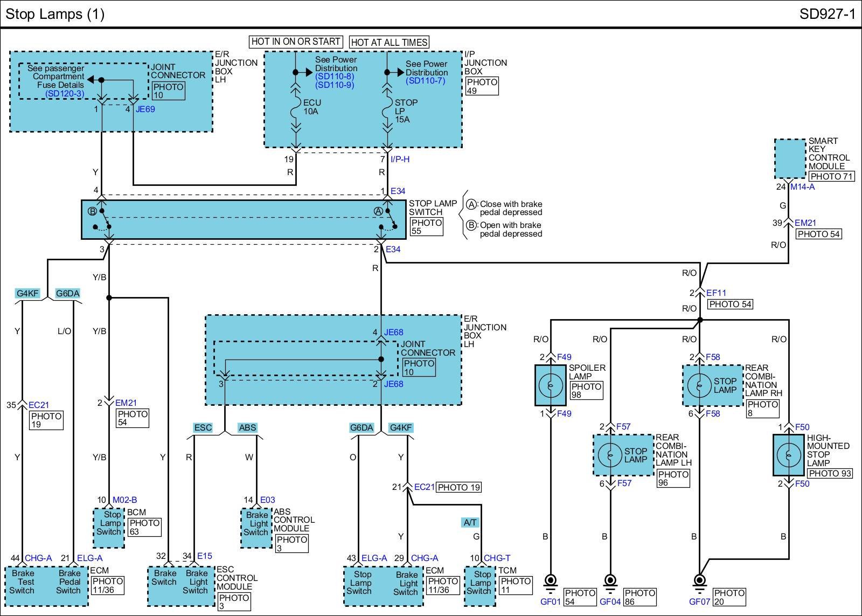862x616 pixels.
Task: Select the ECU 10A fuse symbol
Action: [x=296, y=110]
